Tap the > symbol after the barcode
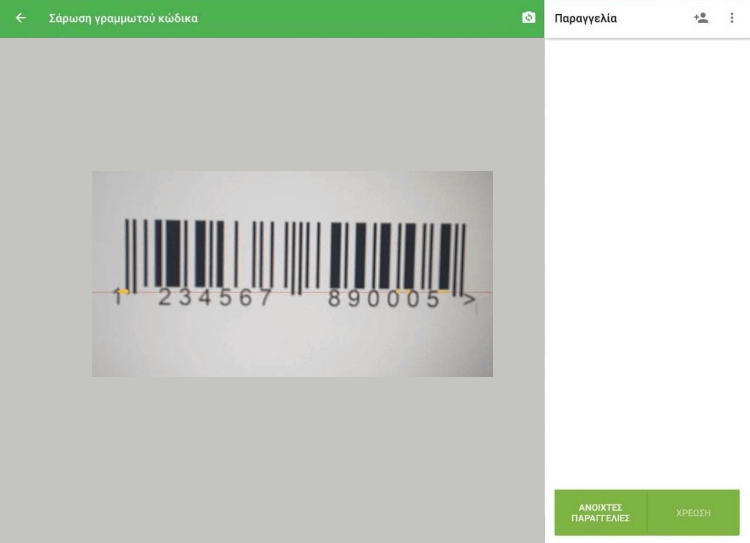This screenshot has width=750, height=543. [469, 299]
